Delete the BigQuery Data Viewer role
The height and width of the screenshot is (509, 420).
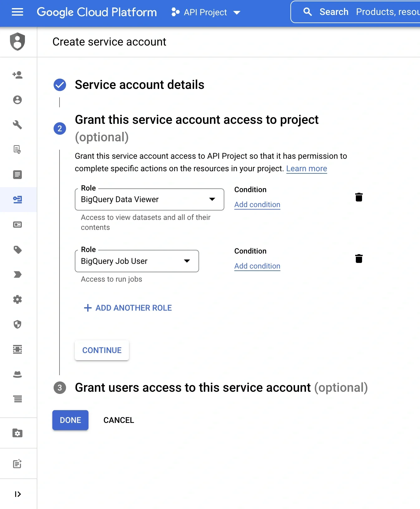click(359, 197)
